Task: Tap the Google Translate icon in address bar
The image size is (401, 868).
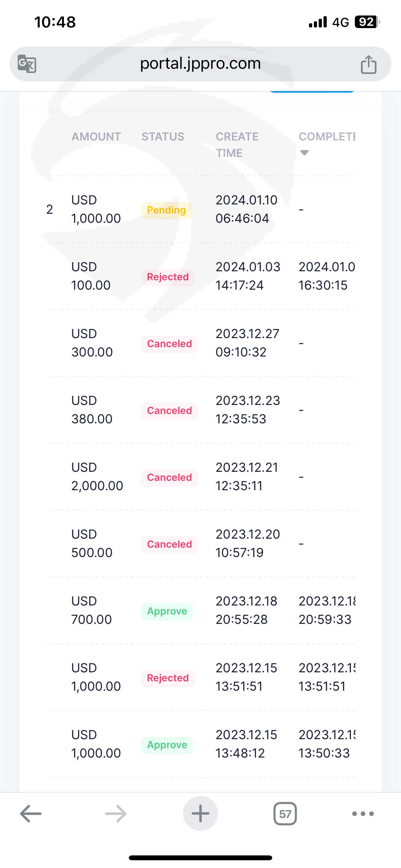Action: coord(27,64)
